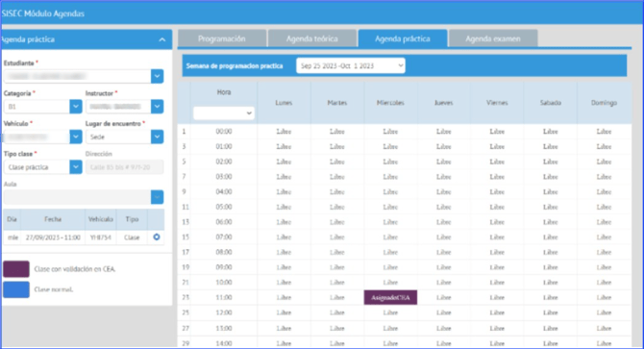Select Libre slot at 07:00 Lunes
This screenshot has height=349, width=644.
coord(284,237)
